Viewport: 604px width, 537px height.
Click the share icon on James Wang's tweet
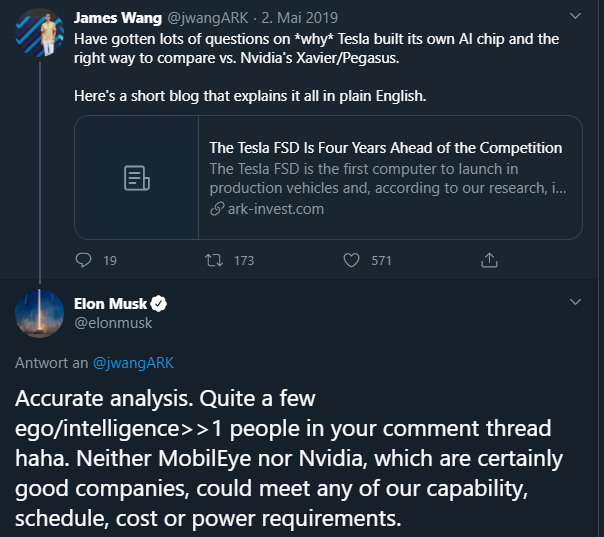[489, 260]
